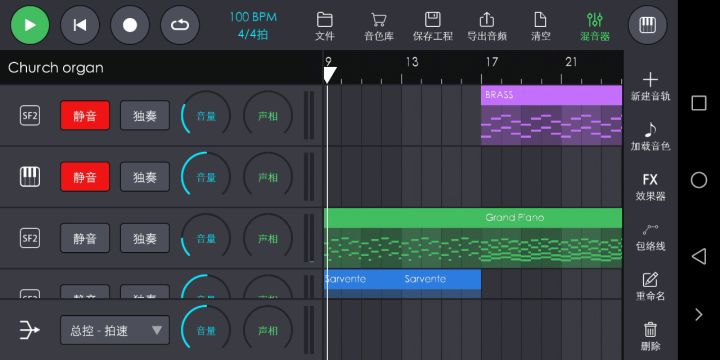This screenshot has width=720, height=360.
Task: Save project with 保存工程
Action: pos(433,27)
